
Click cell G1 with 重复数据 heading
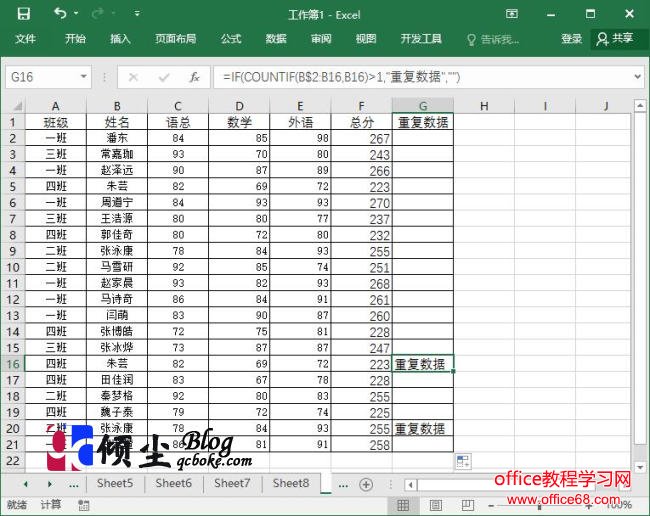[423, 122]
